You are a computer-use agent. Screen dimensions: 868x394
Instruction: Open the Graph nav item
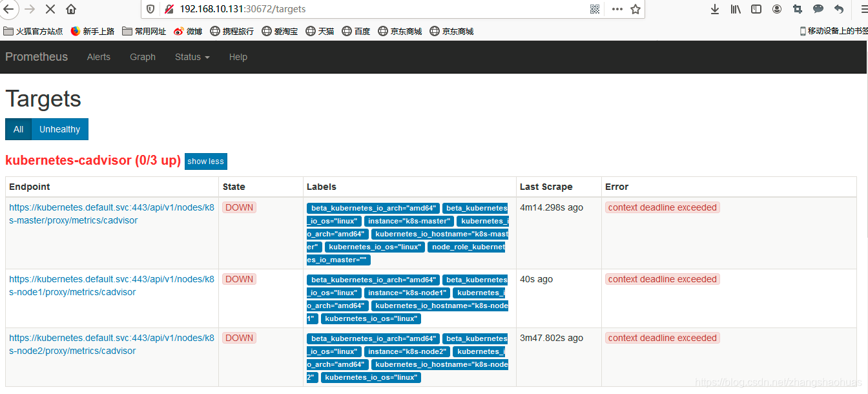(143, 57)
